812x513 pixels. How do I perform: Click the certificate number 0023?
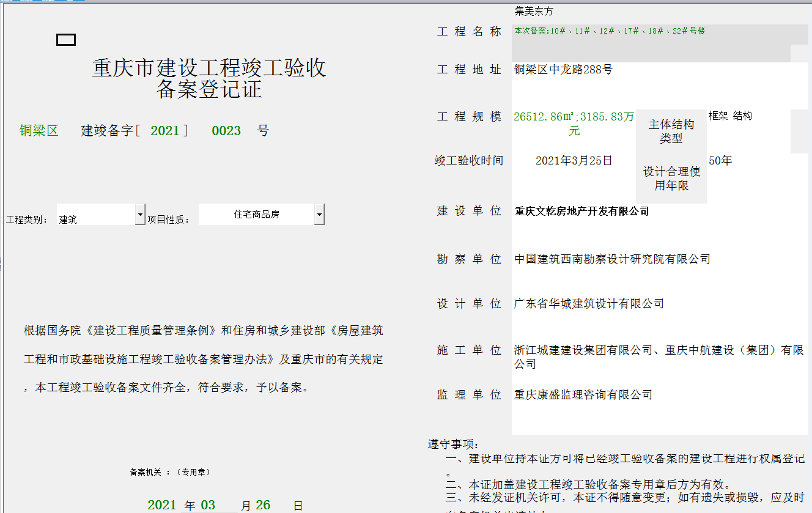pos(226,131)
